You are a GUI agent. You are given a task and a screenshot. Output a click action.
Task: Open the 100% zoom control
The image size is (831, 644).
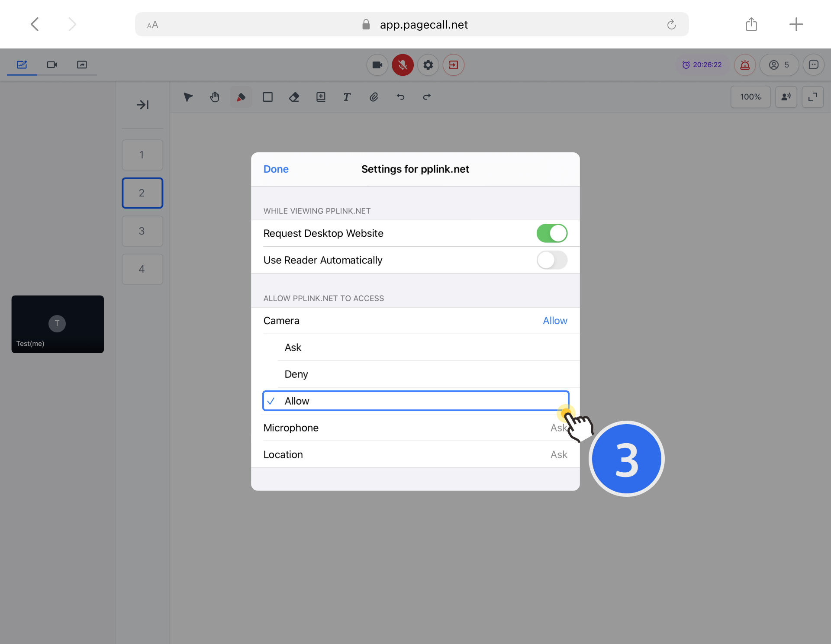(750, 97)
